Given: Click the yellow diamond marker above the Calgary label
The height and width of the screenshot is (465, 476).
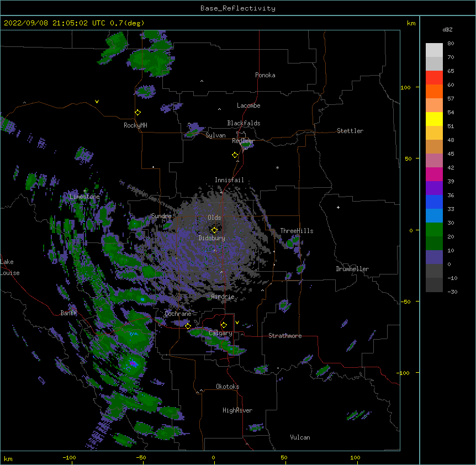Looking at the screenshot, I should tap(224, 325).
